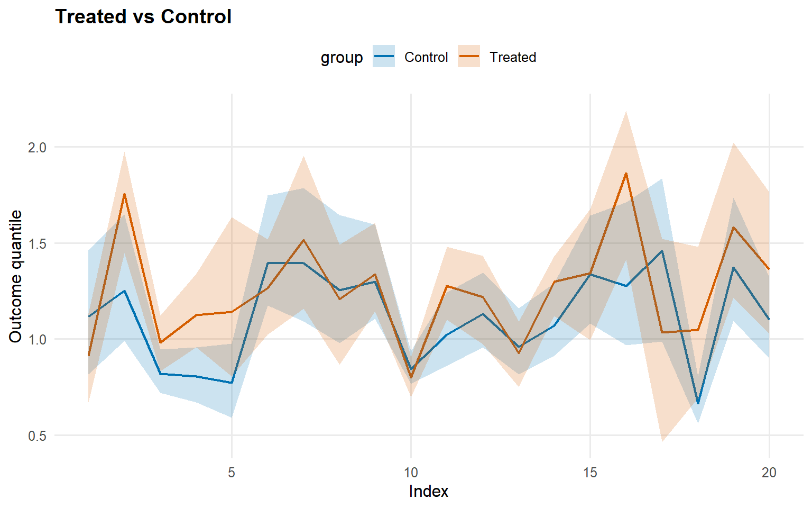This screenshot has width=812, height=508.
Task: Click the blue Control legend swatch
Action: pyautogui.click(x=384, y=57)
